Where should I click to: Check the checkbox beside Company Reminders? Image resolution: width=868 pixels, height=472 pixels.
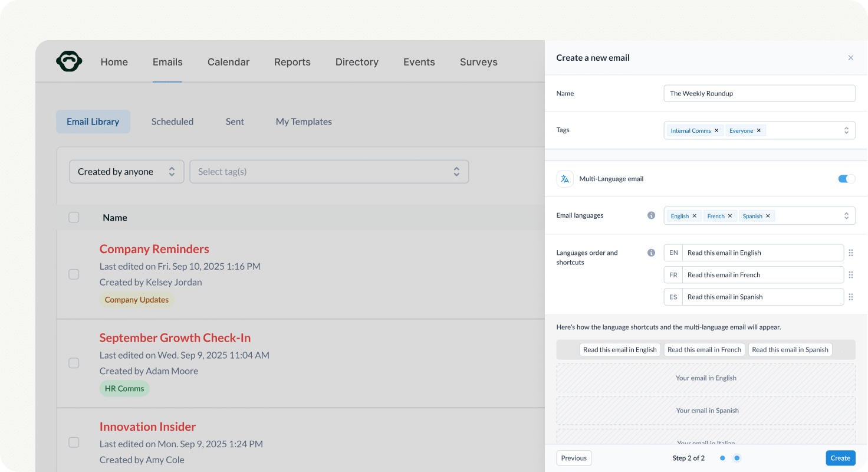pyautogui.click(x=74, y=274)
